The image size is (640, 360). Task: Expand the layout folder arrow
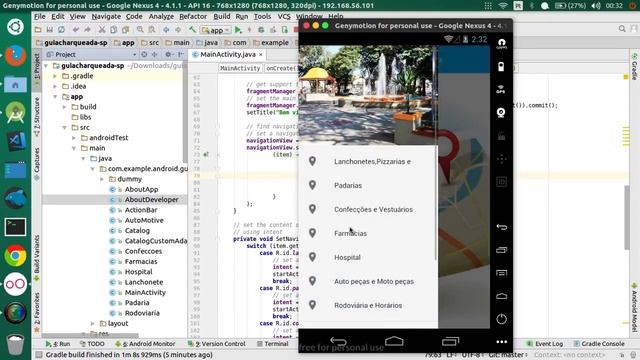point(93,323)
